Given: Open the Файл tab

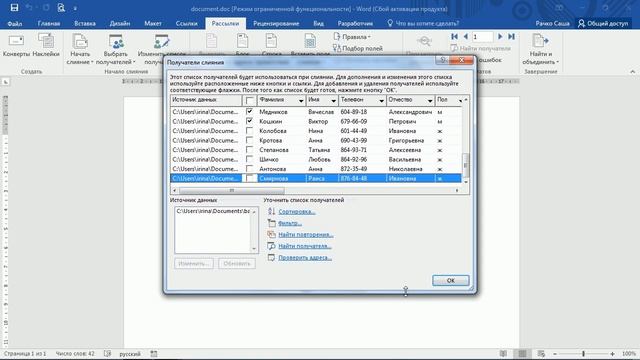Looking at the screenshot, I should pyautogui.click(x=15, y=24).
